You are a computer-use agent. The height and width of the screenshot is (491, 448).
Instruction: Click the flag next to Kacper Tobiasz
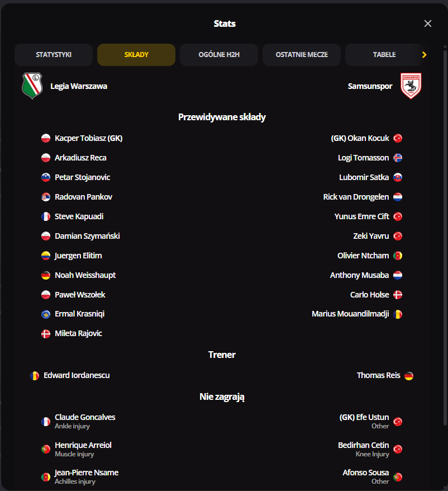(x=46, y=138)
